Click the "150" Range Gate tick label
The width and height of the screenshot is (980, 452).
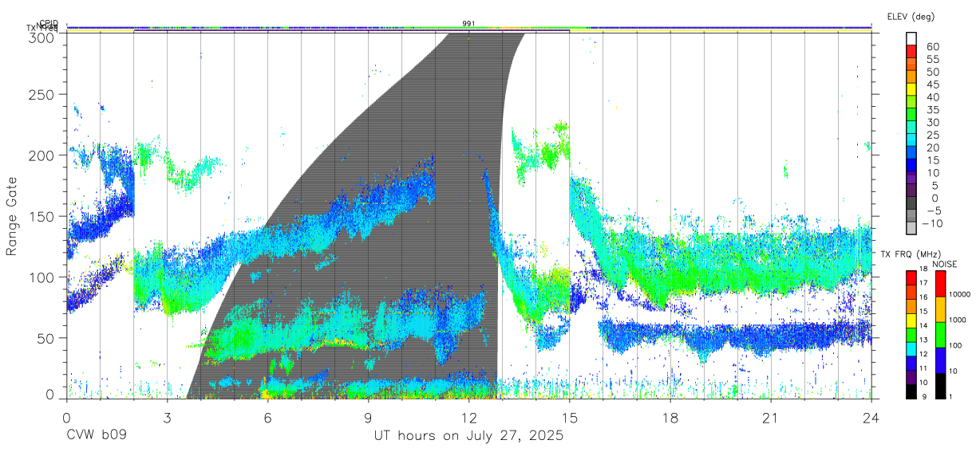(x=43, y=216)
